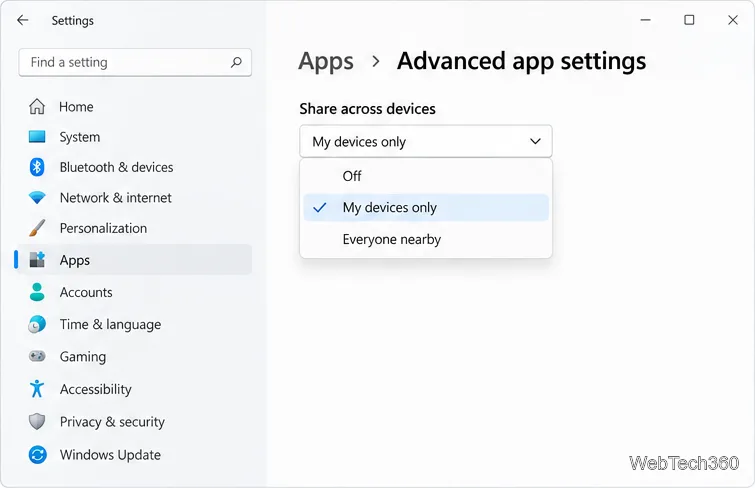Image resolution: width=755 pixels, height=488 pixels.
Task: Click the Apps breadcrumb link
Action: [x=326, y=62]
